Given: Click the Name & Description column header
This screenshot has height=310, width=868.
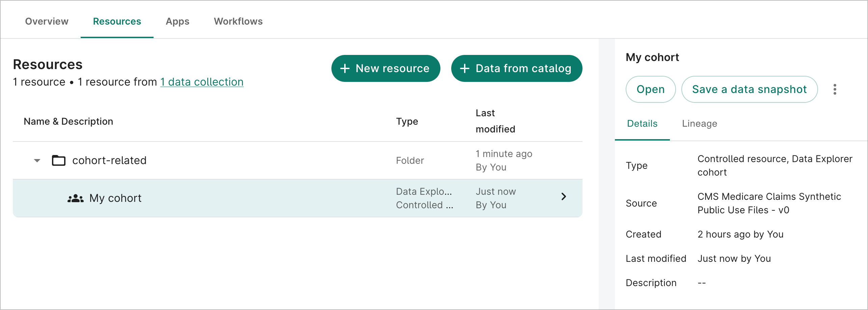Looking at the screenshot, I should point(69,121).
